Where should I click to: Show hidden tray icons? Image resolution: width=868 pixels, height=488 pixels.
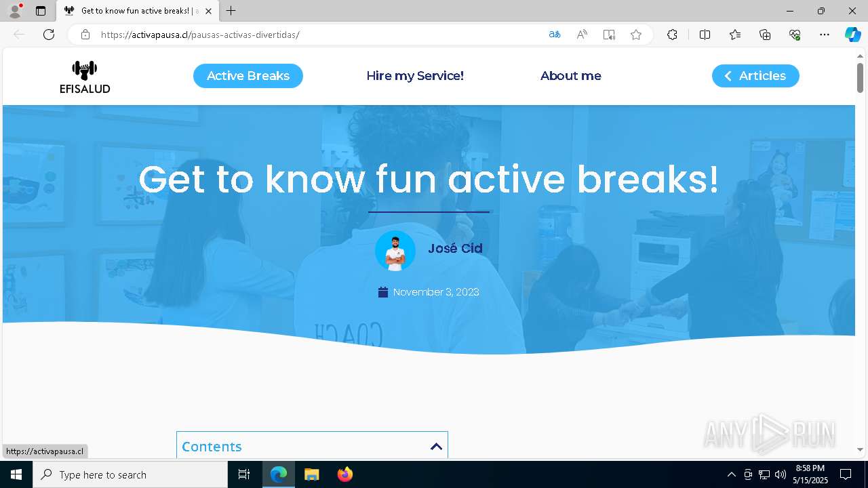pyautogui.click(x=731, y=474)
